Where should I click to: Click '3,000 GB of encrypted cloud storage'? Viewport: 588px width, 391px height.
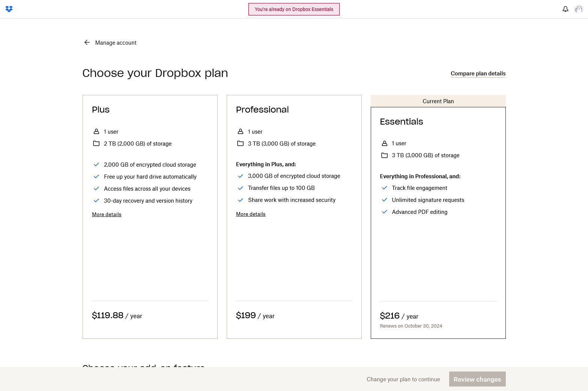pos(294,176)
